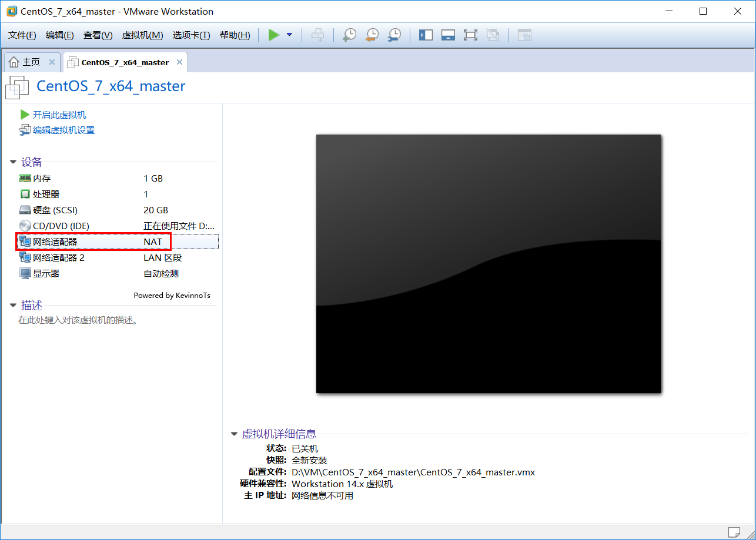This screenshot has width=756, height=540.
Task: Click the CentOS_7_x64_master heading text
Action: click(x=111, y=86)
